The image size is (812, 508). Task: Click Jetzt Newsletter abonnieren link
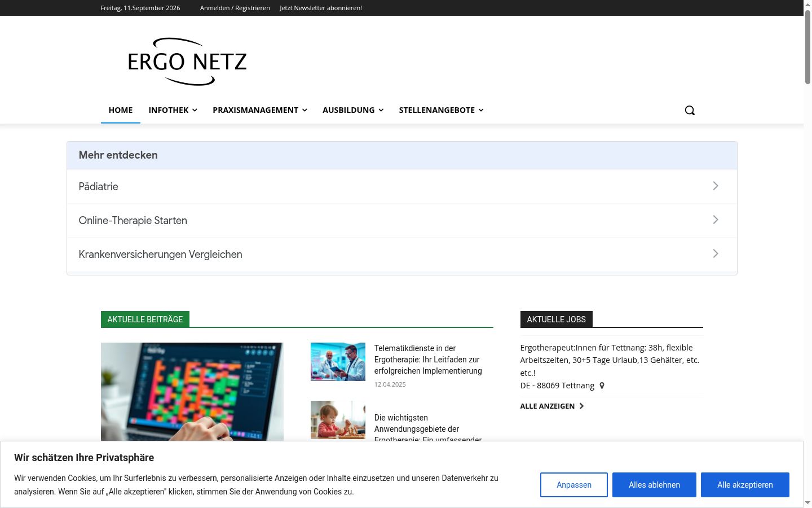(321, 8)
